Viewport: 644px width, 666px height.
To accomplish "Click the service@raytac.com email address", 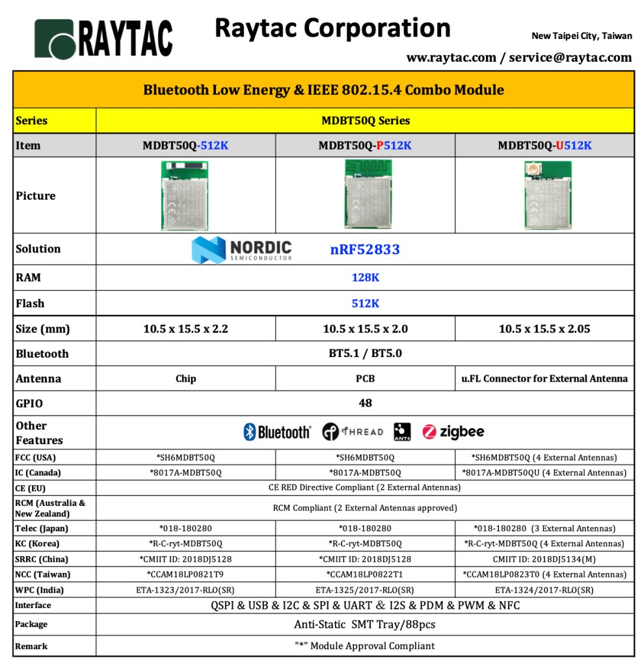I will tap(570, 58).
